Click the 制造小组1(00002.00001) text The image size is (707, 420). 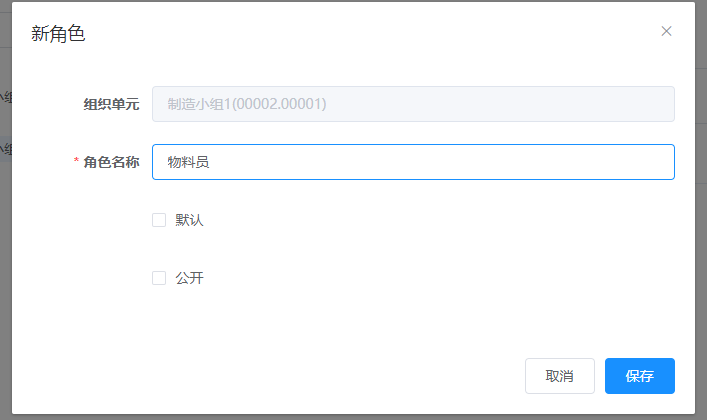click(x=247, y=104)
